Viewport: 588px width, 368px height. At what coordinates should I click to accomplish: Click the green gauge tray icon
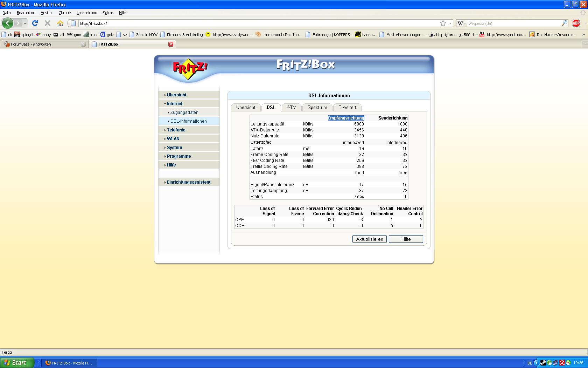pos(568,363)
